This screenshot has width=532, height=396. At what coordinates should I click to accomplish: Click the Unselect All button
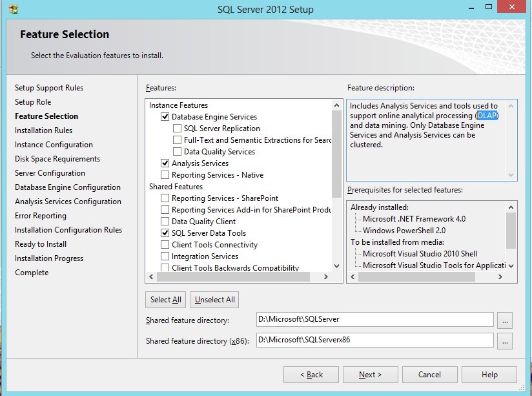214,300
